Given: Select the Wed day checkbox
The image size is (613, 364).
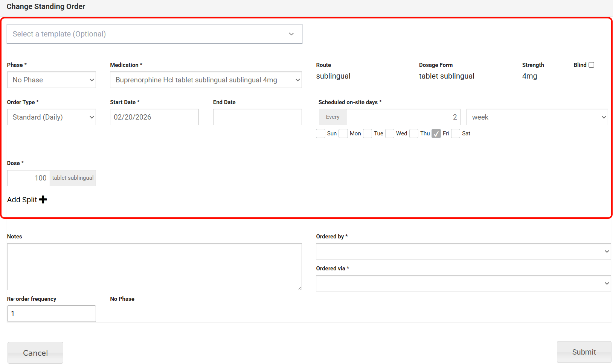Looking at the screenshot, I should [x=390, y=133].
